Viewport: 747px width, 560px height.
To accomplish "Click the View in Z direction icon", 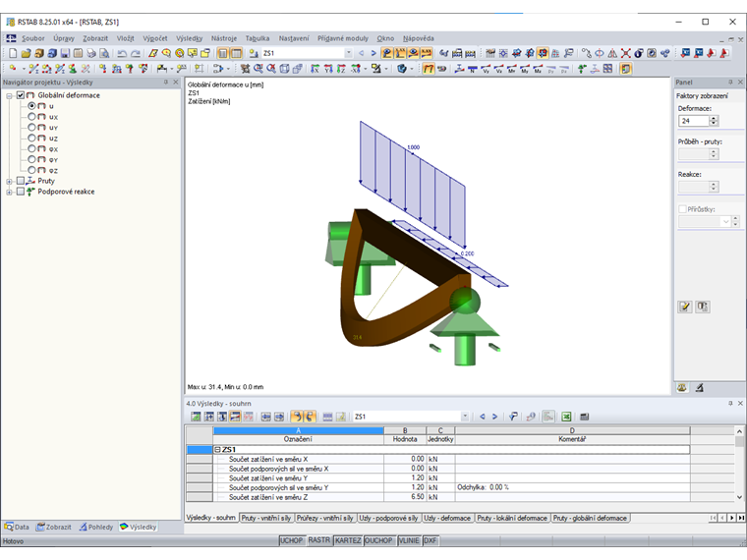I will 341,69.
